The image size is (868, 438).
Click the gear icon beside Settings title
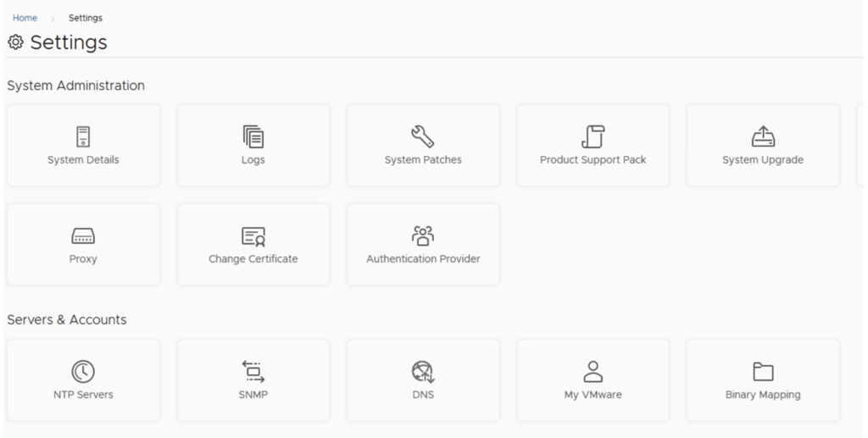[15, 42]
